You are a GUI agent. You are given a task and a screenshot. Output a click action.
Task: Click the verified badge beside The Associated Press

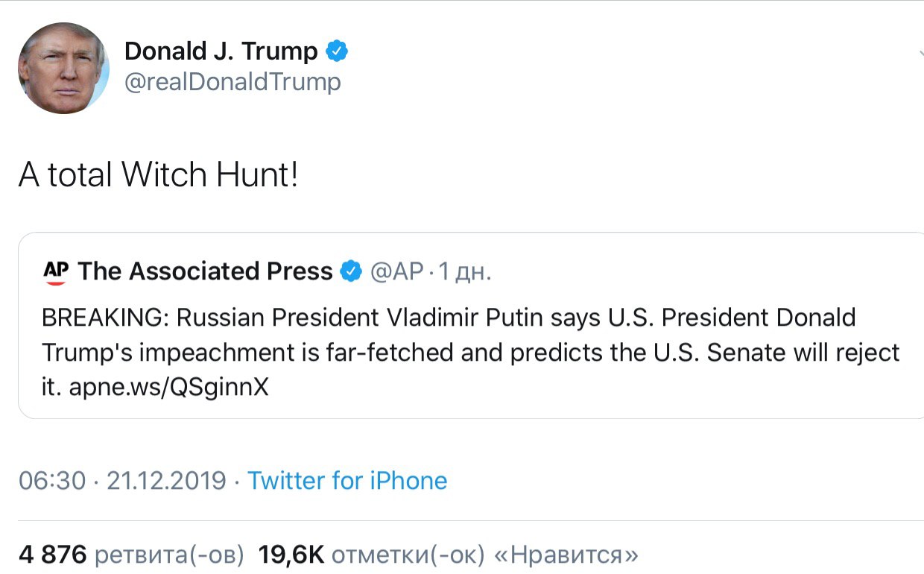pyautogui.click(x=351, y=272)
